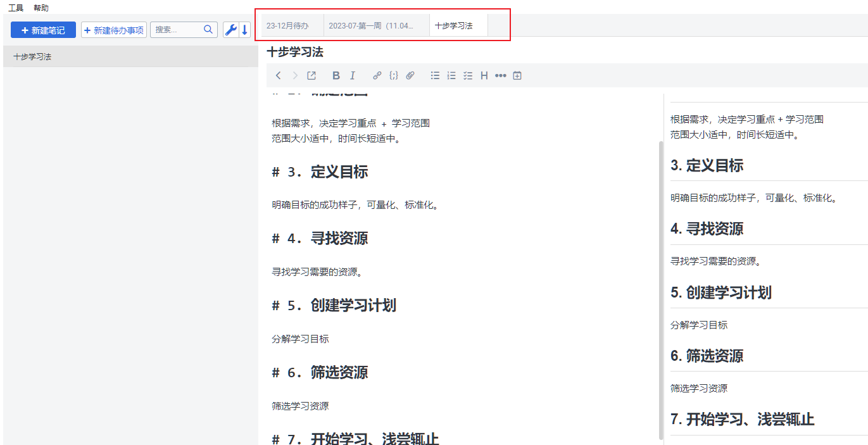Open the note in a new window
The image size is (868, 445).
click(311, 75)
